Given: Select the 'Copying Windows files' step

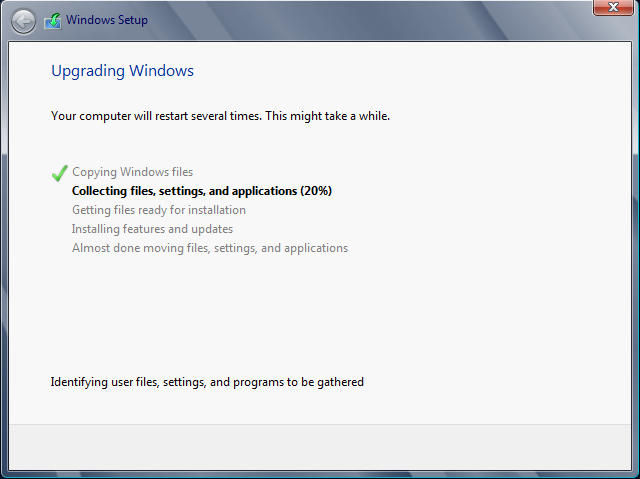Looking at the screenshot, I should 133,172.
